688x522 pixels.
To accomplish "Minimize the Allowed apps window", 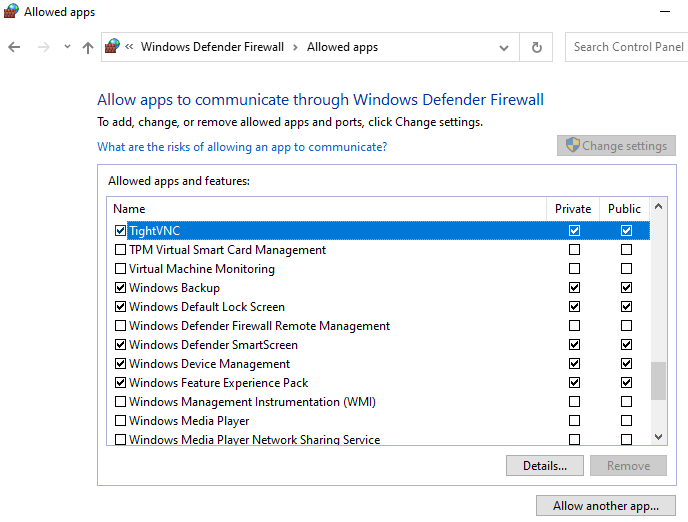I will [x=665, y=11].
